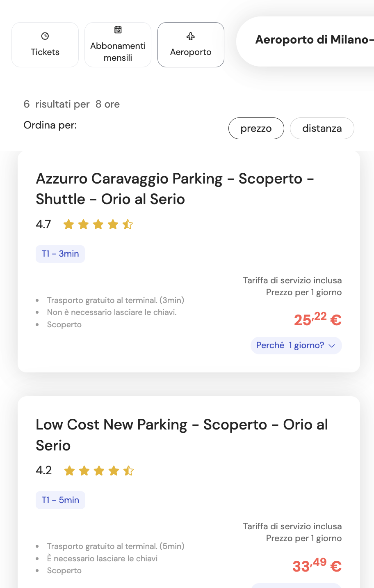Click the half star beside Low Cost rating
Screen dimensions: 374x588
tap(128, 471)
